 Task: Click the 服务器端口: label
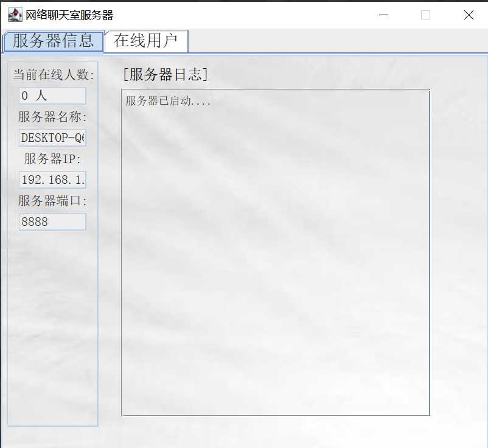52,201
